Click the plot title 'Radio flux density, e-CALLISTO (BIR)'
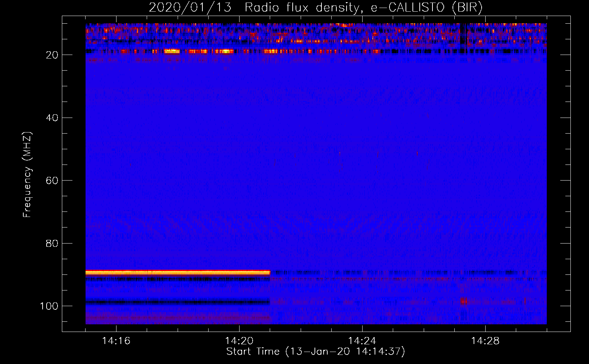The height and width of the screenshot is (364, 589). (x=364, y=7)
